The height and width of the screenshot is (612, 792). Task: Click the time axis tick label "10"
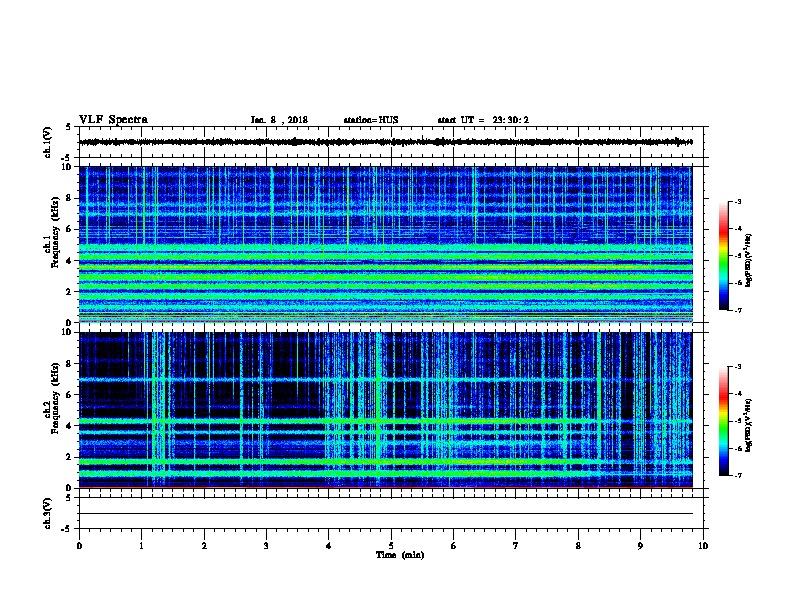point(703,546)
